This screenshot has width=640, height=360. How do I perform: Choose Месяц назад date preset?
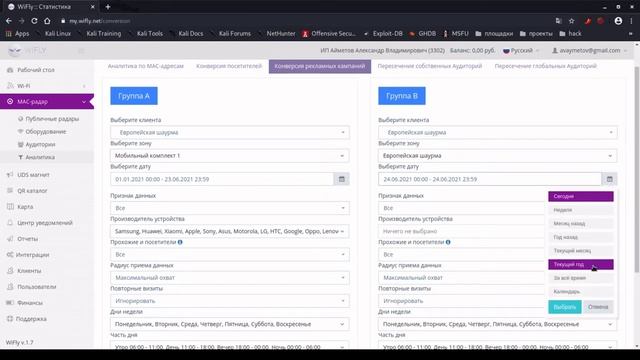pos(580,224)
